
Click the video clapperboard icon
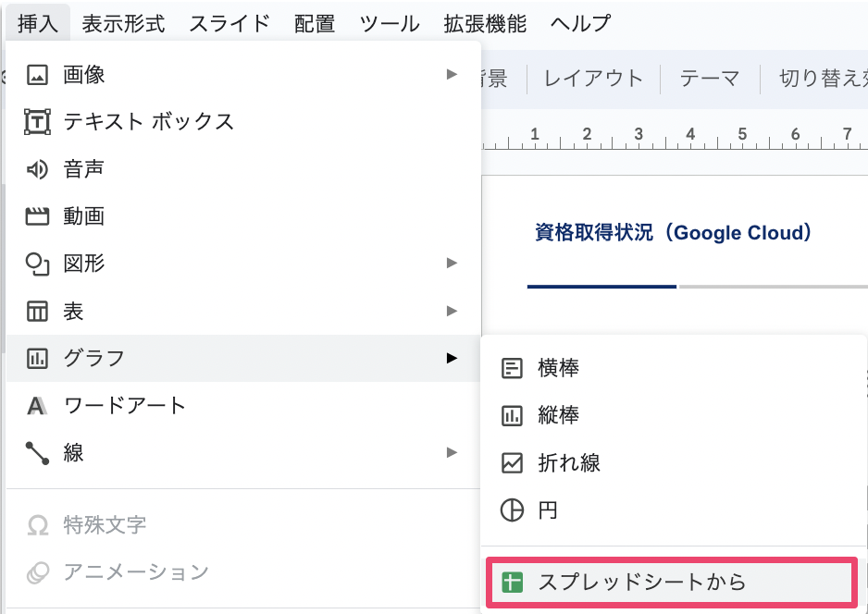pos(37,216)
